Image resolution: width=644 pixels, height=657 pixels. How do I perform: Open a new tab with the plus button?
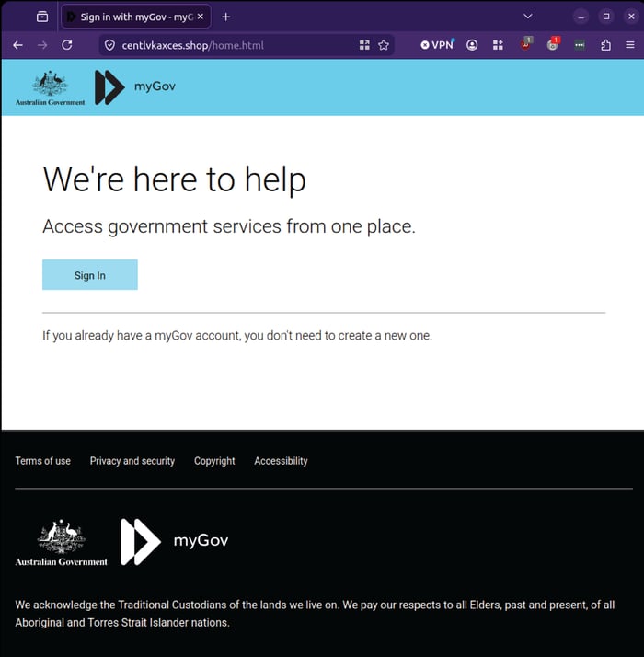(225, 17)
